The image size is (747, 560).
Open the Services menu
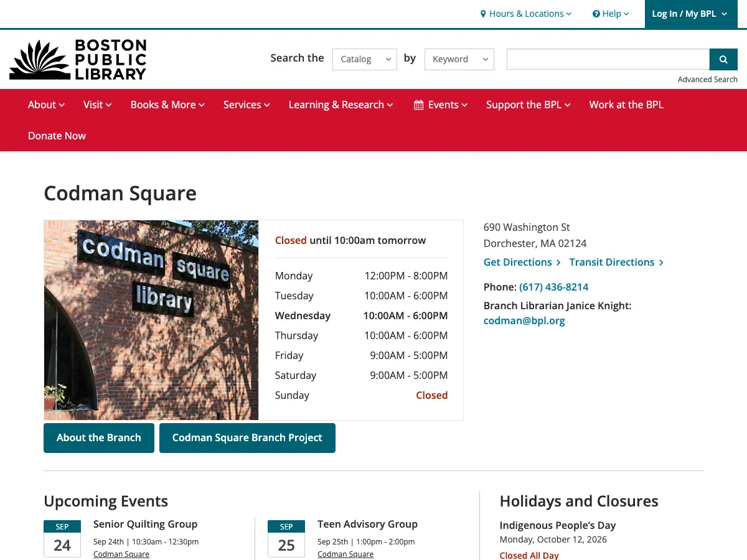247,105
